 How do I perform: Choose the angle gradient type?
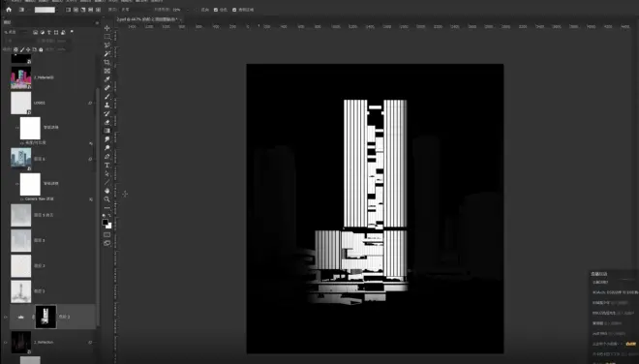83,10
